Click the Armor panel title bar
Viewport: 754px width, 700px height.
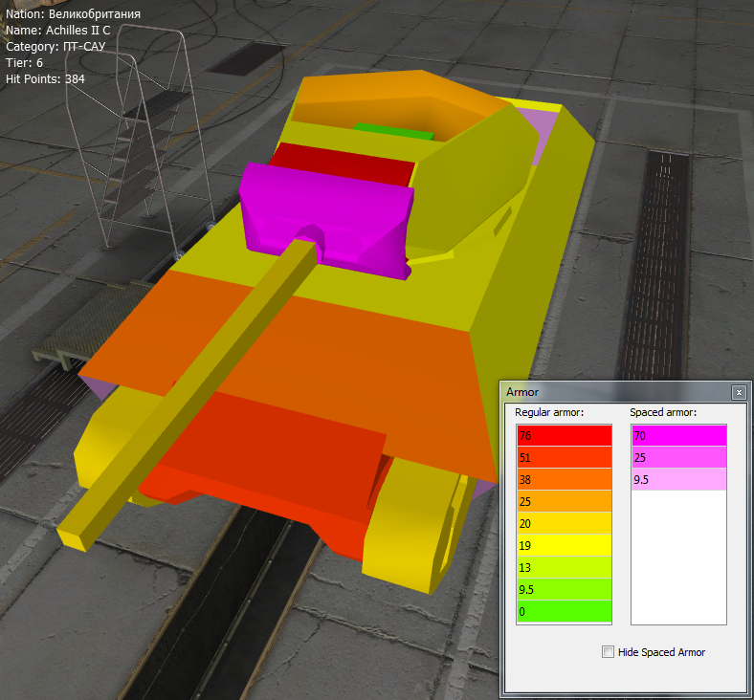coord(612,392)
